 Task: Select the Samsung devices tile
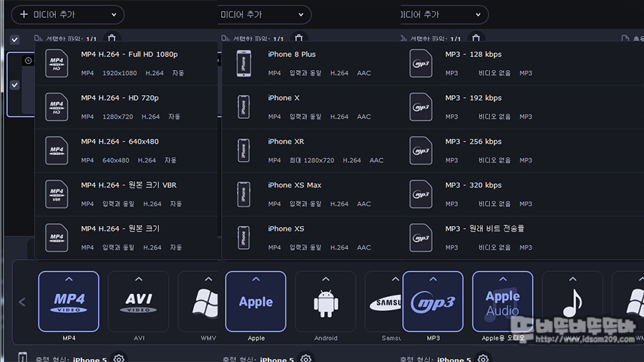click(383, 301)
